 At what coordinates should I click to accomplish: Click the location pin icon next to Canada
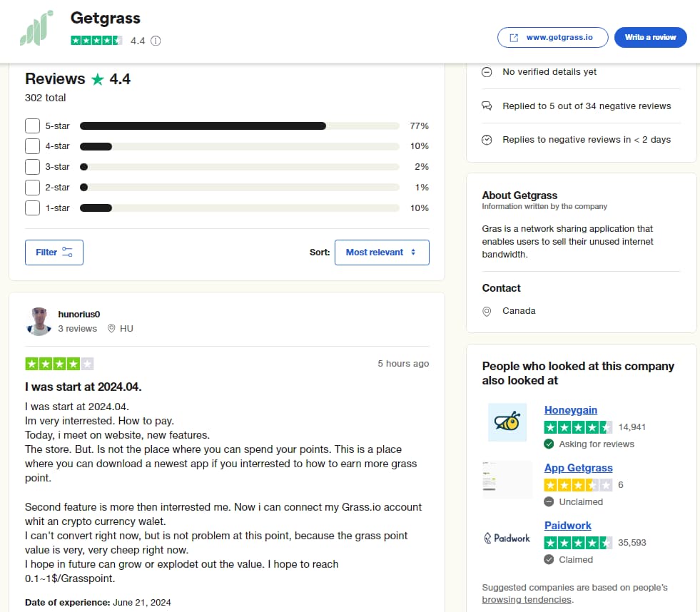click(x=487, y=311)
